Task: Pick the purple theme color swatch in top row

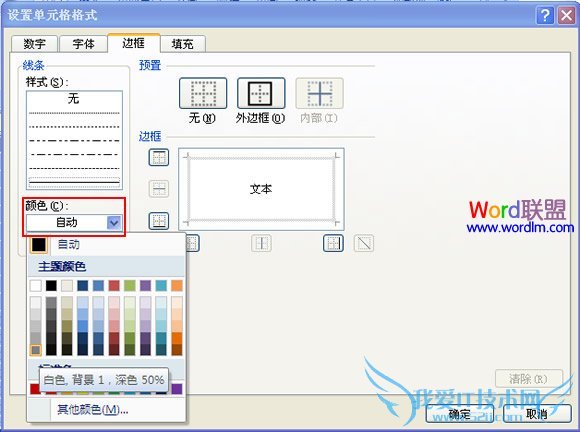Action: tap(145, 286)
